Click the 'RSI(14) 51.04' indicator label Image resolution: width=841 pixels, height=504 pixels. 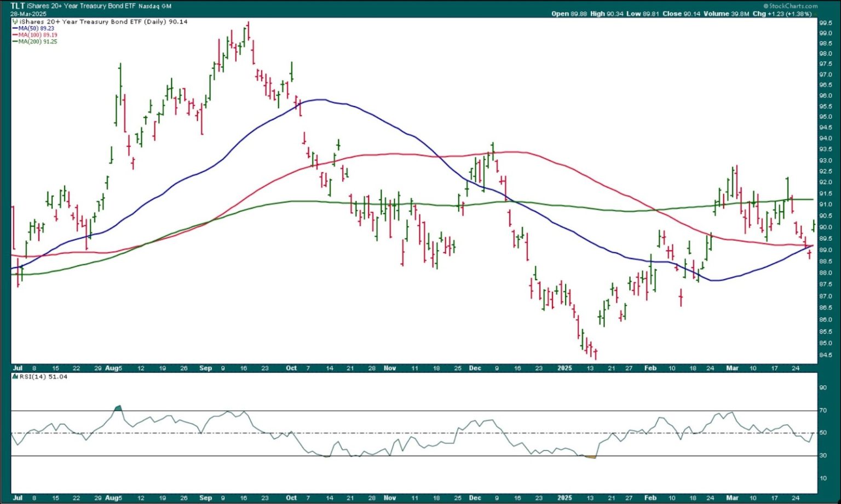click(x=43, y=377)
